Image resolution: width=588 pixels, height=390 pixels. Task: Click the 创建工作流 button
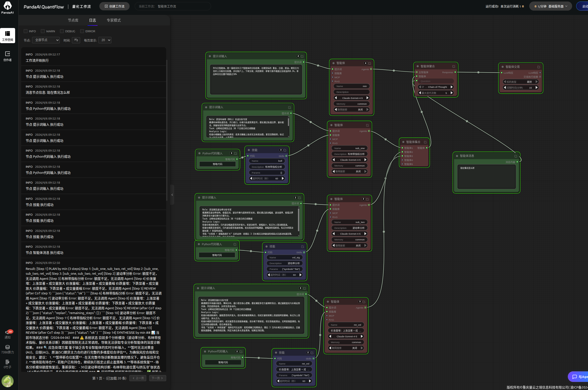pyautogui.click(x=114, y=6)
